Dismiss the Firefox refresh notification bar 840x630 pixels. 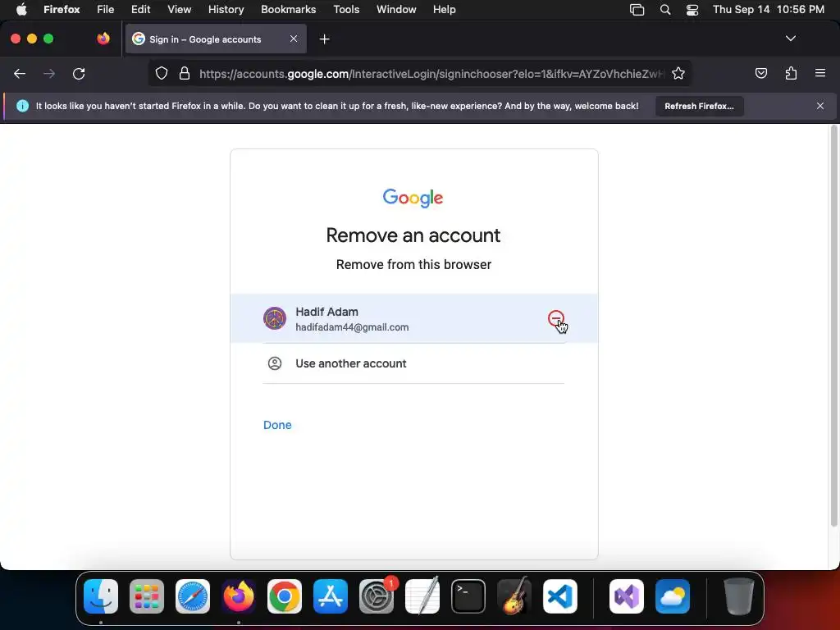tap(820, 106)
